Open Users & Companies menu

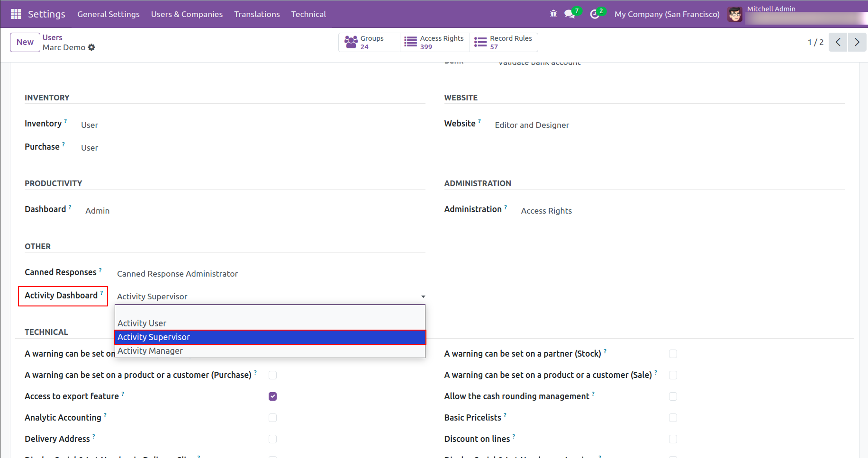click(187, 14)
